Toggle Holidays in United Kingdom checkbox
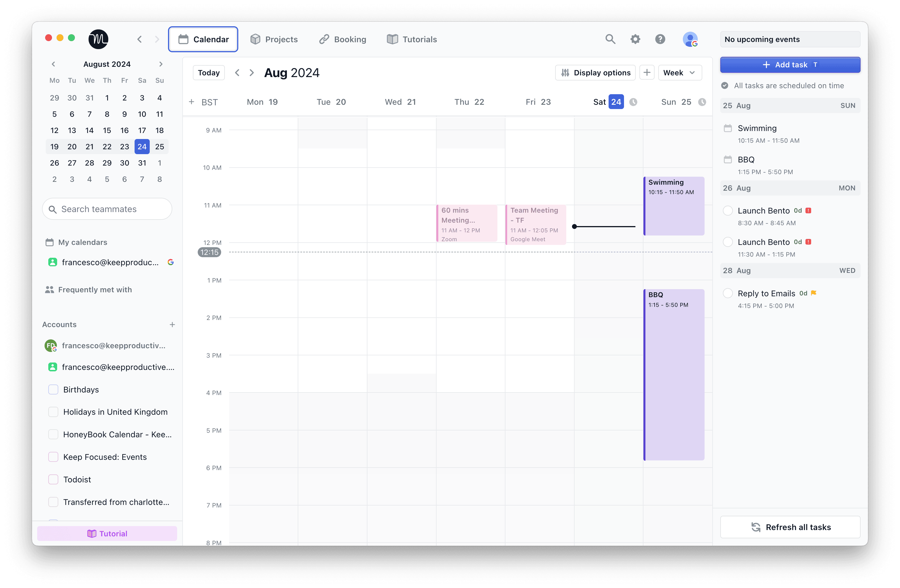Image resolution: width=900 pixels, height=588 pixels. 53,412
